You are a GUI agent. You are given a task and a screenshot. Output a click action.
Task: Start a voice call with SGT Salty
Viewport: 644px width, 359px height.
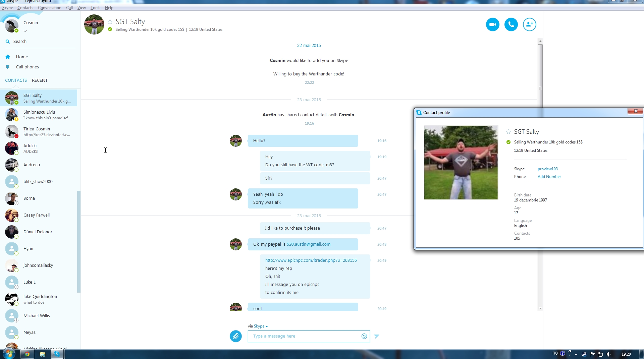click(511, 24)
